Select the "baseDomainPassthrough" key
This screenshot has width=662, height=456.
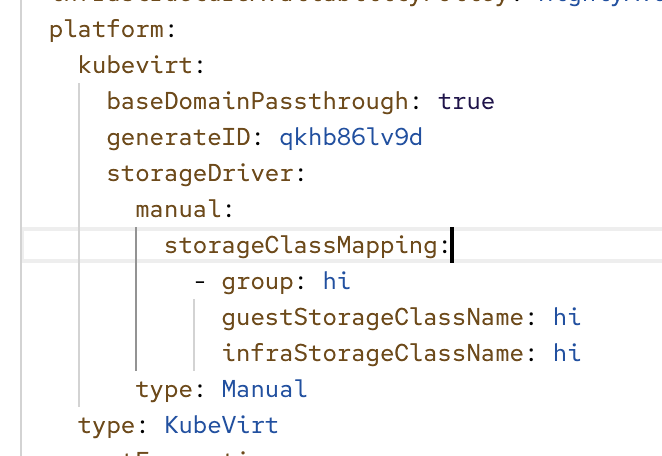[257, 101]
